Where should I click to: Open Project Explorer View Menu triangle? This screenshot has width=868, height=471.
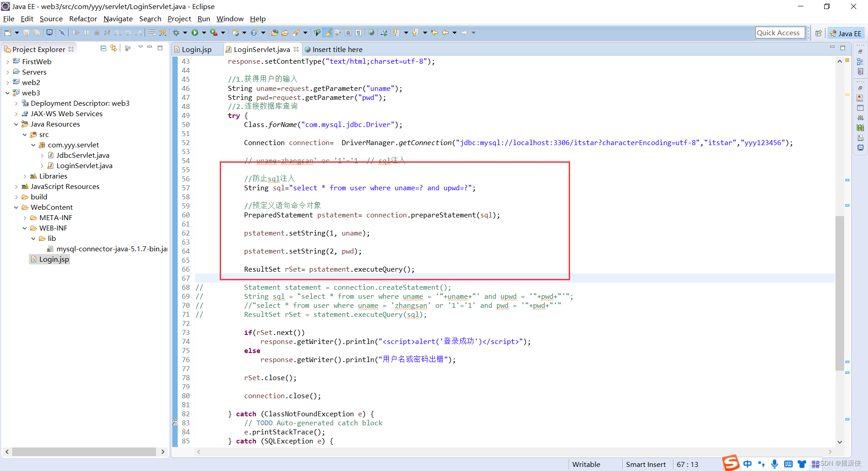point(141,47)
